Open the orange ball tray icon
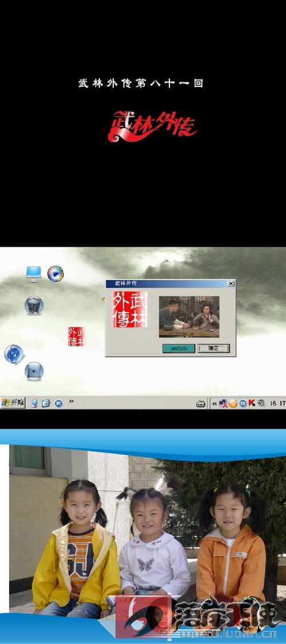 coord(233,404)
